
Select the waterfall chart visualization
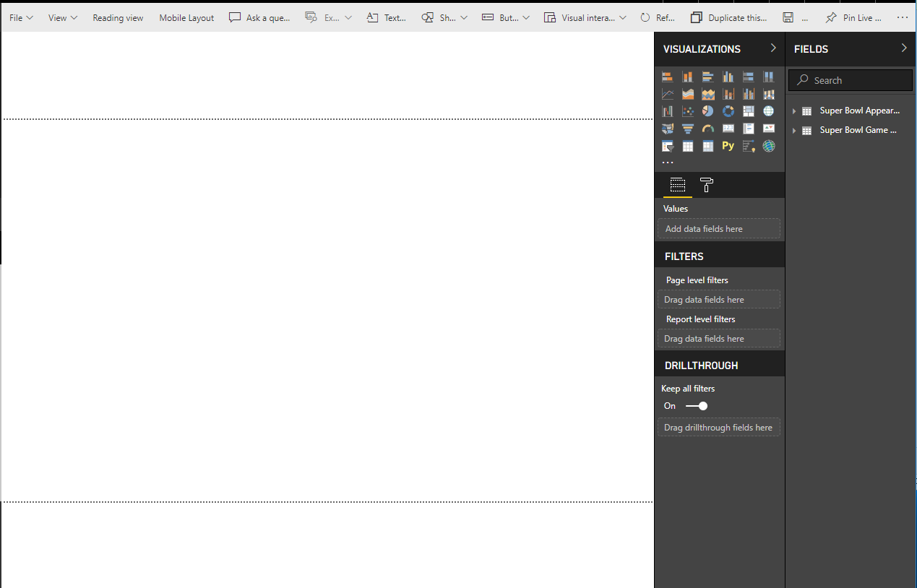click(x=668, y=111)
